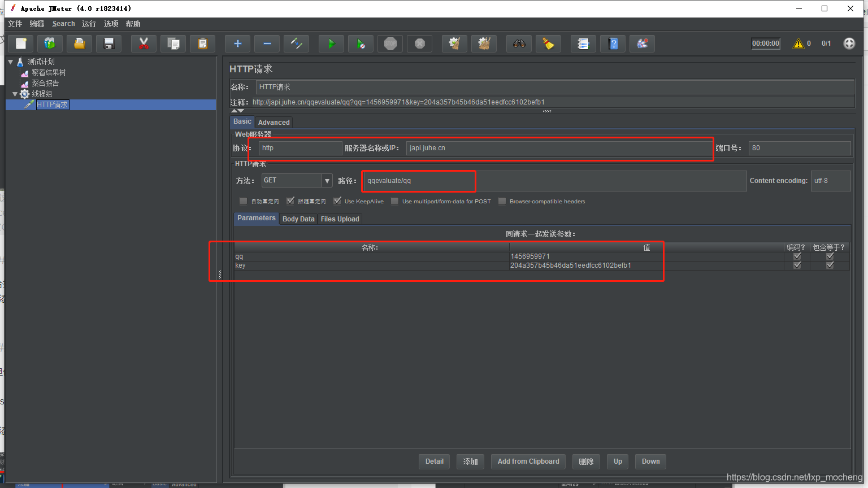Click the value cell 1456959971

click(646, 256)
